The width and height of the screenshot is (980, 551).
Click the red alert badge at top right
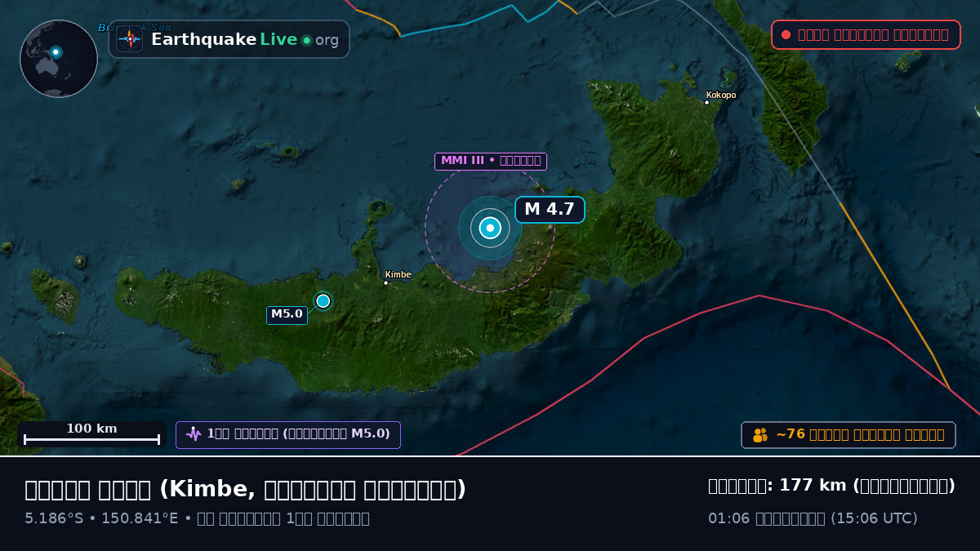(866, 35)
